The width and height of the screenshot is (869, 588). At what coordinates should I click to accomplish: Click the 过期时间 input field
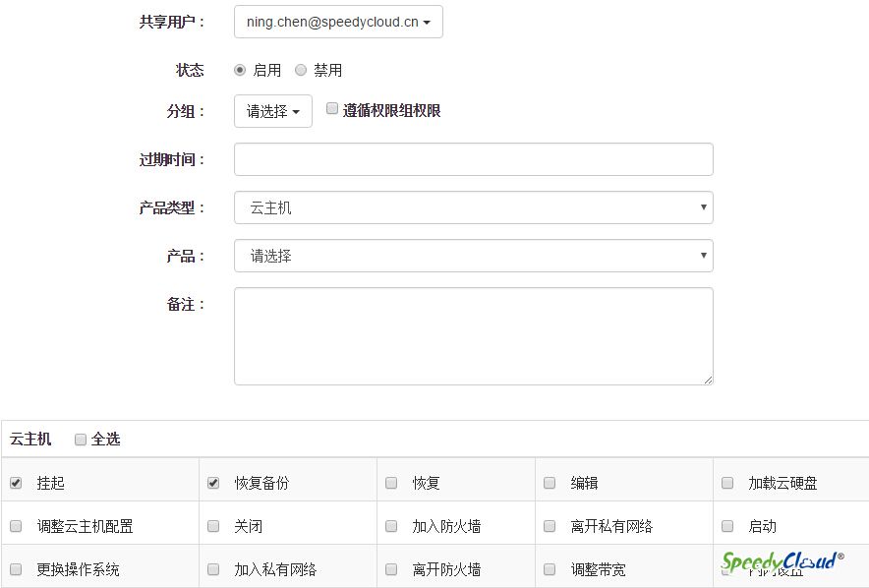(473, 159)
